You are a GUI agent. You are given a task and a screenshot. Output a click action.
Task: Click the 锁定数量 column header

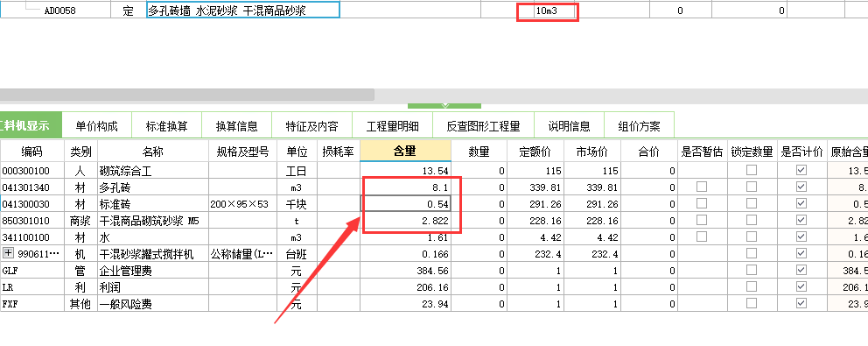(x=752, y=152)
